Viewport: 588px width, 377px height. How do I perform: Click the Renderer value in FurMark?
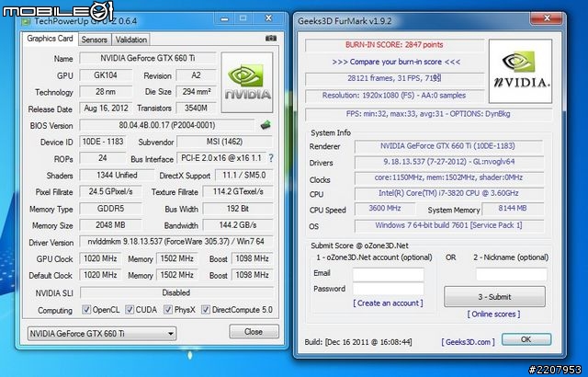[x=448, y=146]
